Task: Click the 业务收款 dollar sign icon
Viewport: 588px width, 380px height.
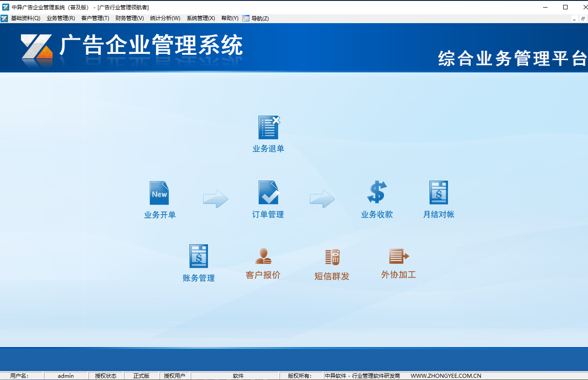Action: tap(377, 192)
